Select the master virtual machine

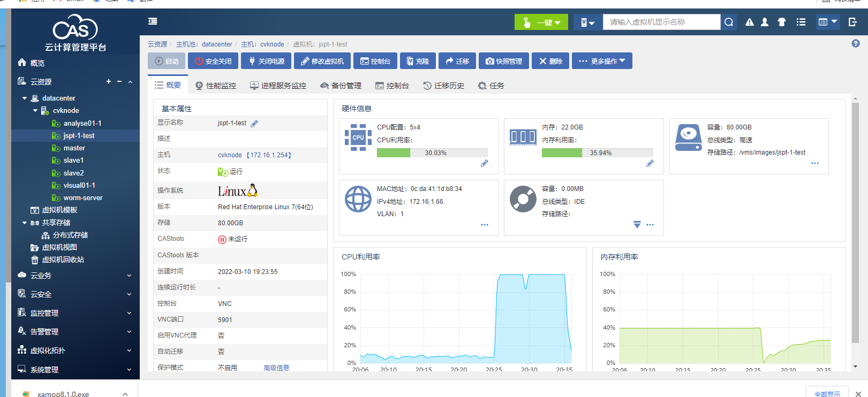74,148
